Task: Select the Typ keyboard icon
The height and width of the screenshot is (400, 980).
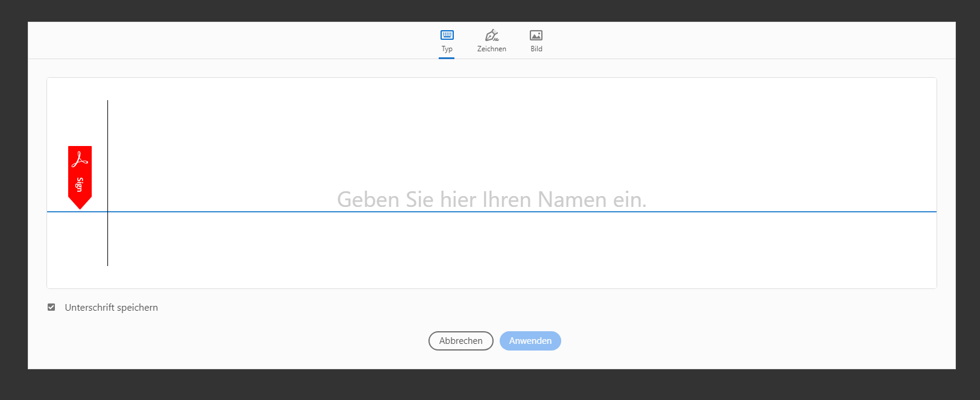Action: [447, 35]
